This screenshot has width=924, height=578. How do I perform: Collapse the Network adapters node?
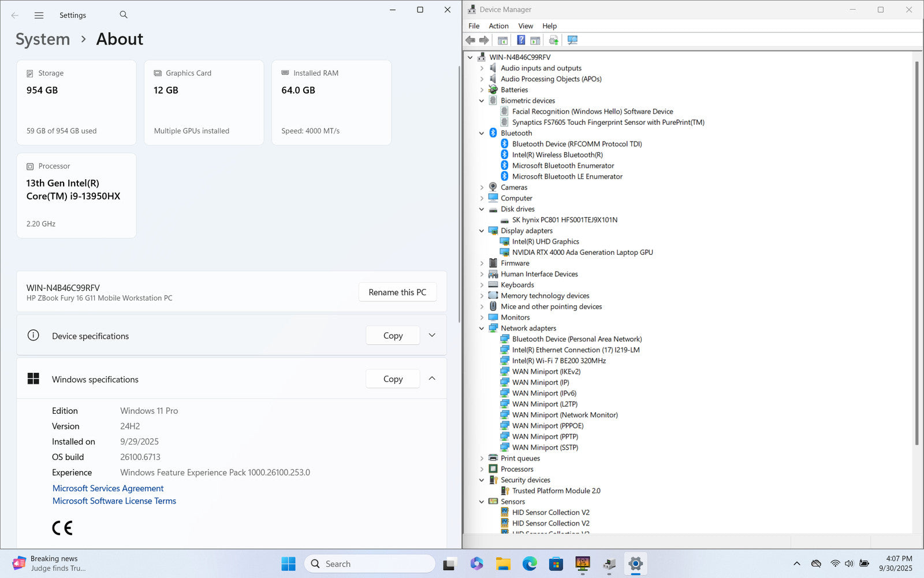(482, 328)
